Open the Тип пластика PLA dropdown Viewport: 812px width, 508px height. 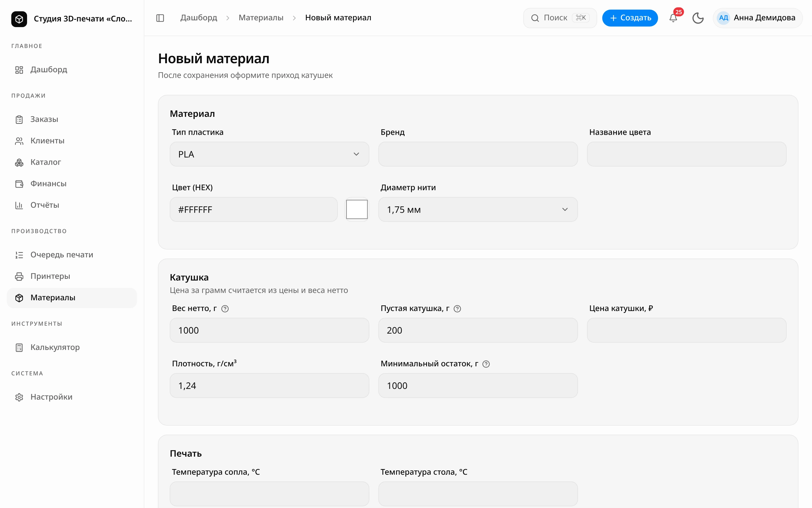270,154
